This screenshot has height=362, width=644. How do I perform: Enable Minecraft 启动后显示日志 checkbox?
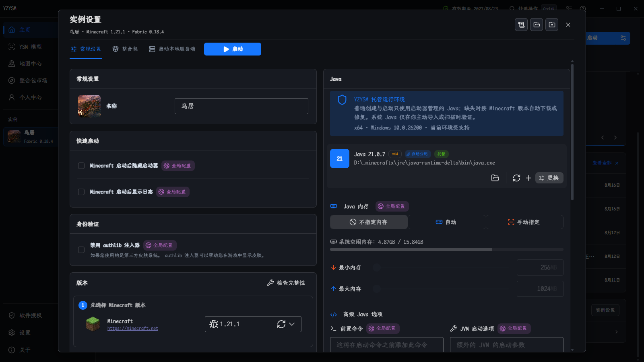point(81,192)
